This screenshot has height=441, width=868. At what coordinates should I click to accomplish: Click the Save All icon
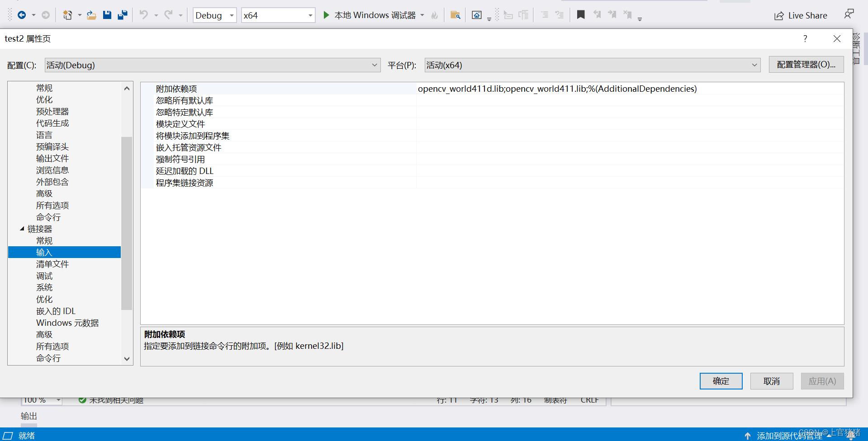pyautogui.click(x=123, y=15)
